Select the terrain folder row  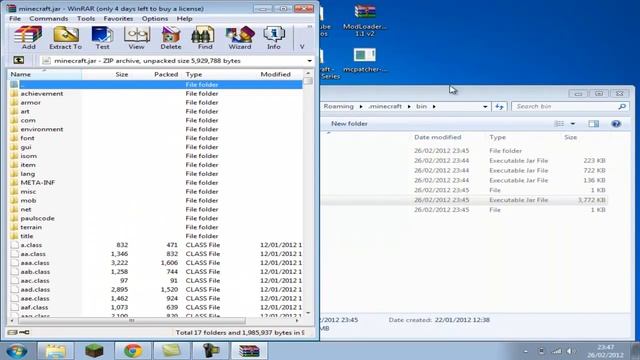click(x=156, y=227)
